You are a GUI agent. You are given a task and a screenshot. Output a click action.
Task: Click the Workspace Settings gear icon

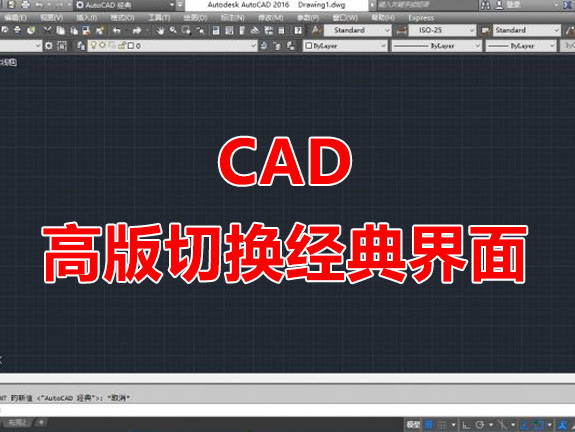(48, 46)
